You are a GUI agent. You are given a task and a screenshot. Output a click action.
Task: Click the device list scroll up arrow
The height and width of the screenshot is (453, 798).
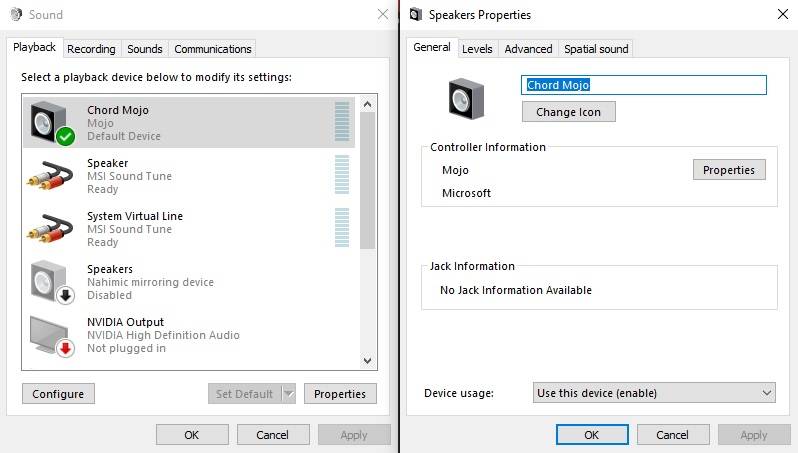(x=367, y=104)
